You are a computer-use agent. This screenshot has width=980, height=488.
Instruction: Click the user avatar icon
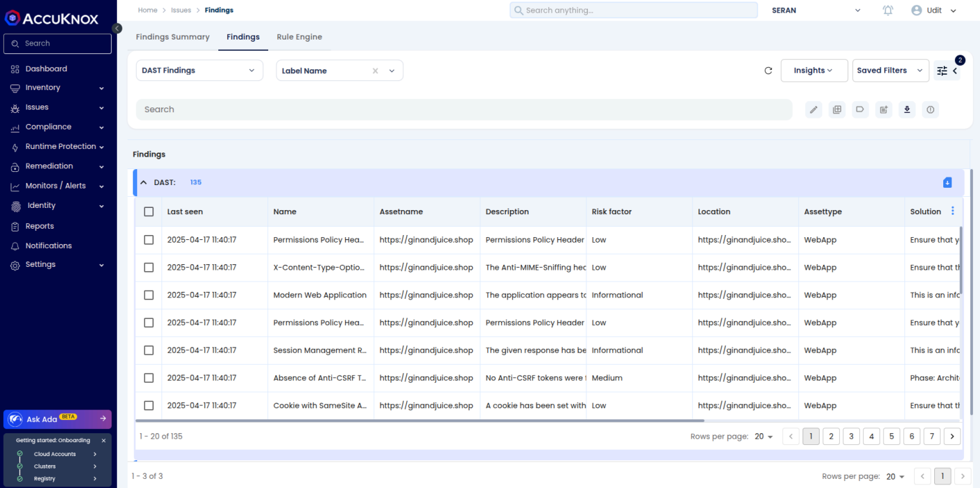(917, 10)
